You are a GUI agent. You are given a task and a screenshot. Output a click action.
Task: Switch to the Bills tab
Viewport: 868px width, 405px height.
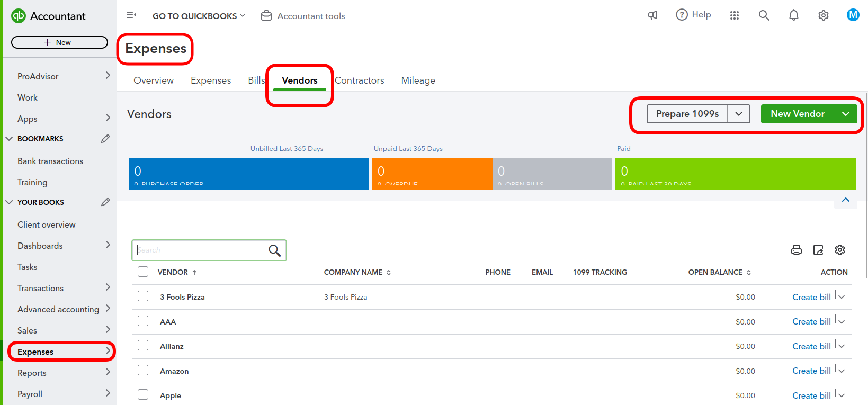256,80
